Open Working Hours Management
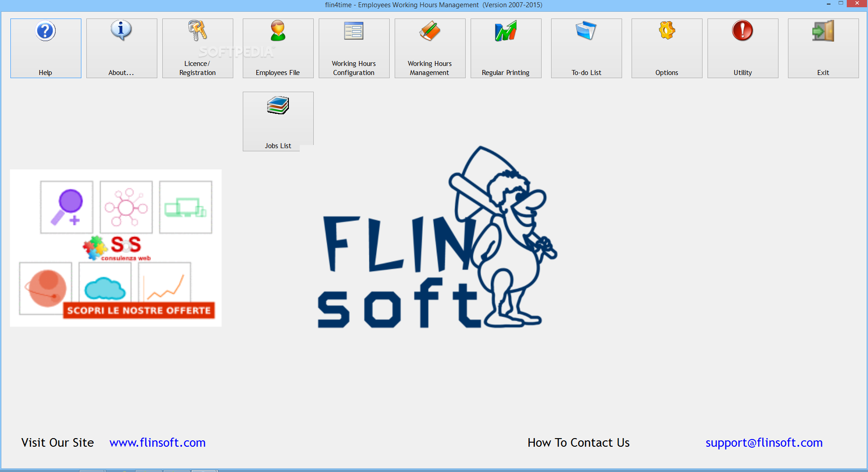Viewport: 868px width, 472px height. click(430, 48)
